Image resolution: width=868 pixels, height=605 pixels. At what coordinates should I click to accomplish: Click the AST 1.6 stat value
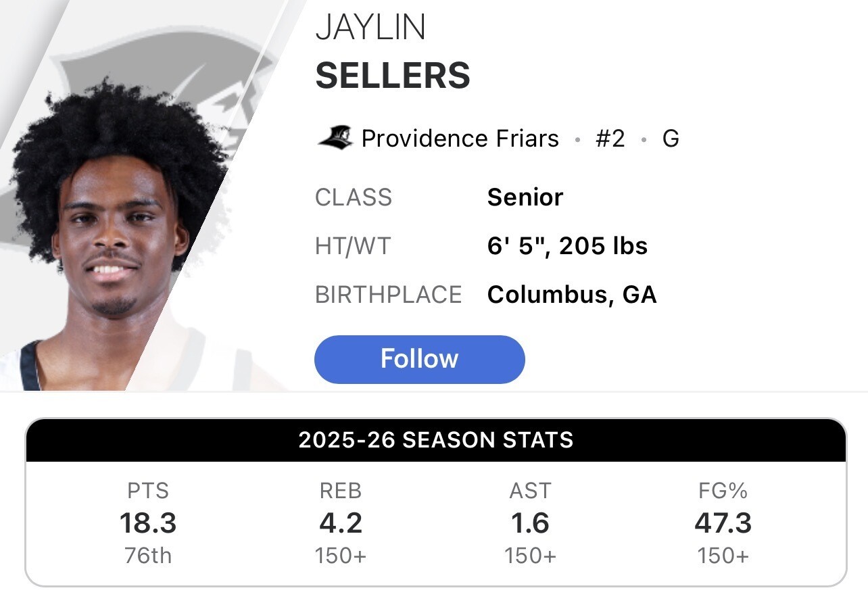pos(531,523)
